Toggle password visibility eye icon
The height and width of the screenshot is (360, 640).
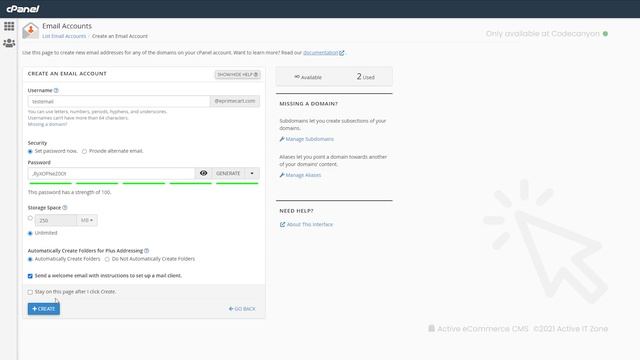(x=203, y=173)
